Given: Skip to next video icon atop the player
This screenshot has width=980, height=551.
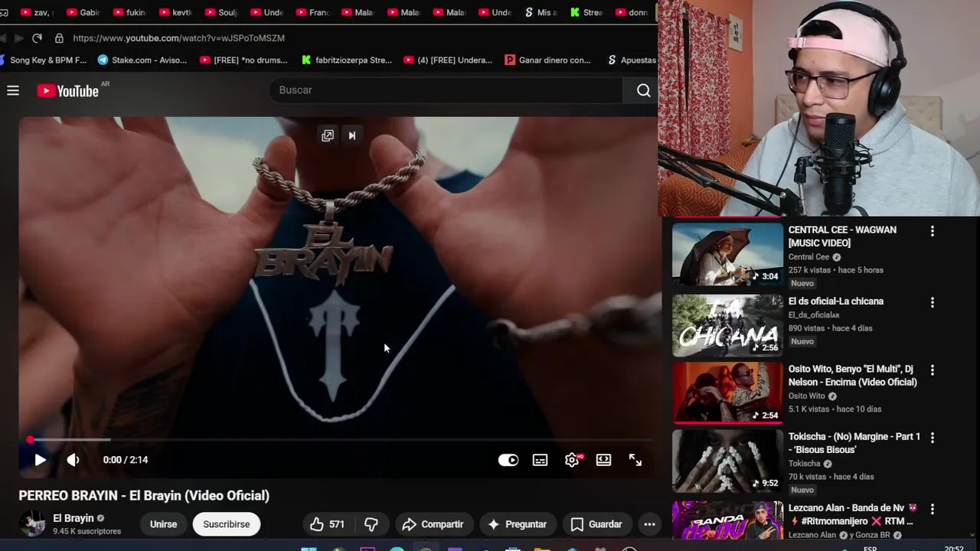Looking at the screenshot, I should [x=352, y=135].
